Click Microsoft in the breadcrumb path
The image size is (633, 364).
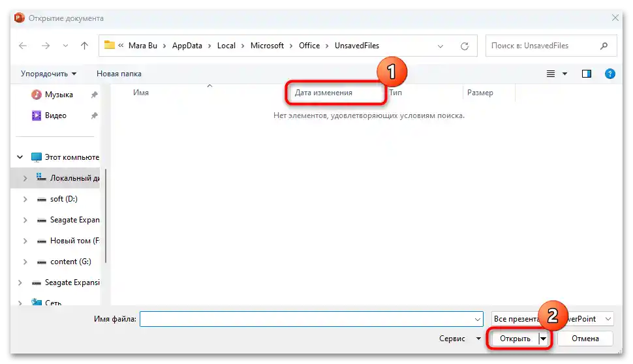pos(267,46)
